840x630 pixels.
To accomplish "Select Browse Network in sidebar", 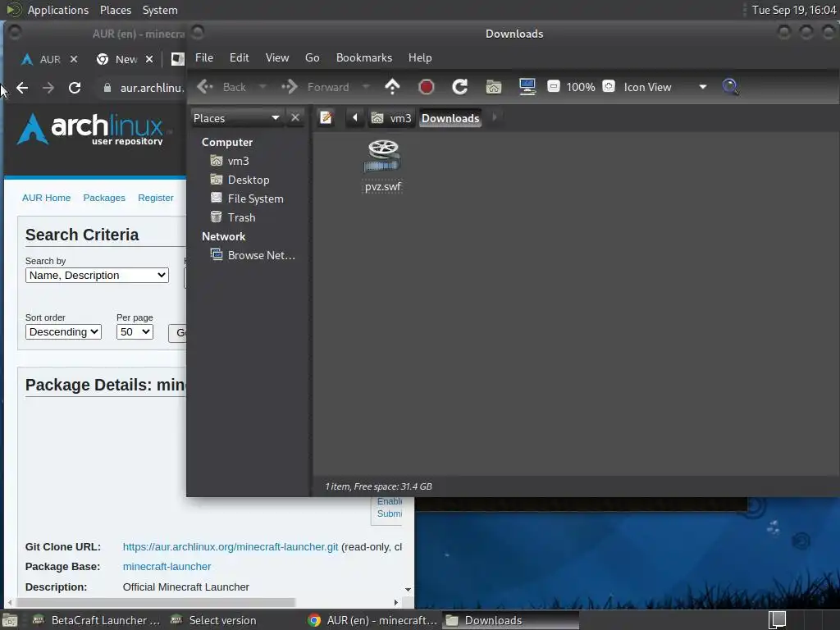I will 262,256.
